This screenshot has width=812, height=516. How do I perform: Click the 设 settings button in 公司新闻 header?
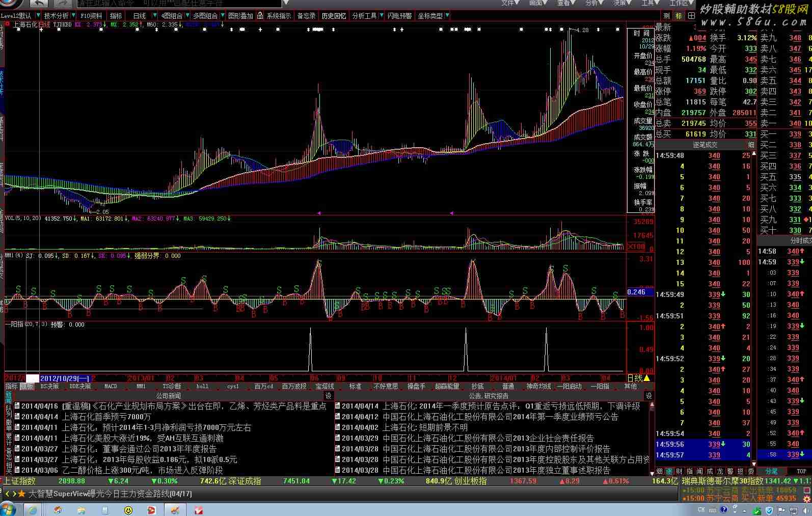(329, 396)
